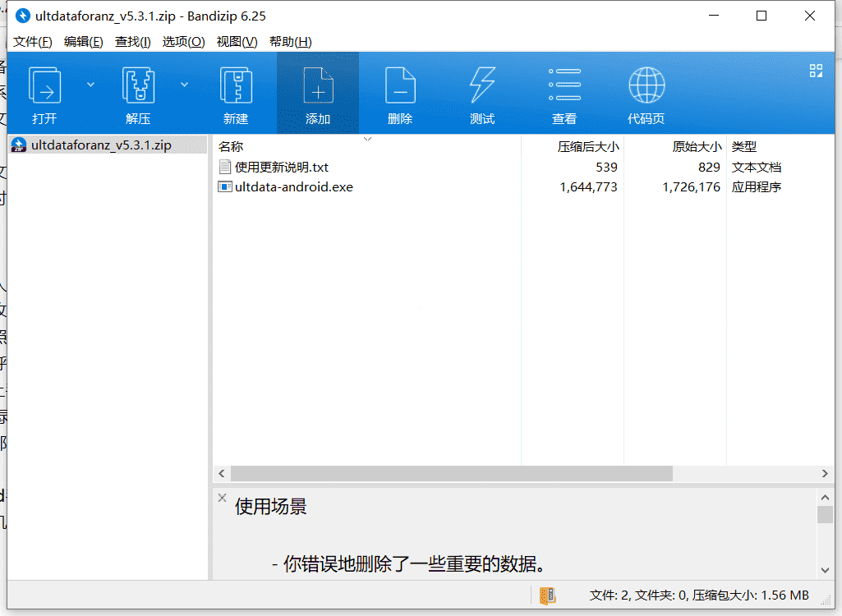Close the comment pane with the X

point(223,498)
